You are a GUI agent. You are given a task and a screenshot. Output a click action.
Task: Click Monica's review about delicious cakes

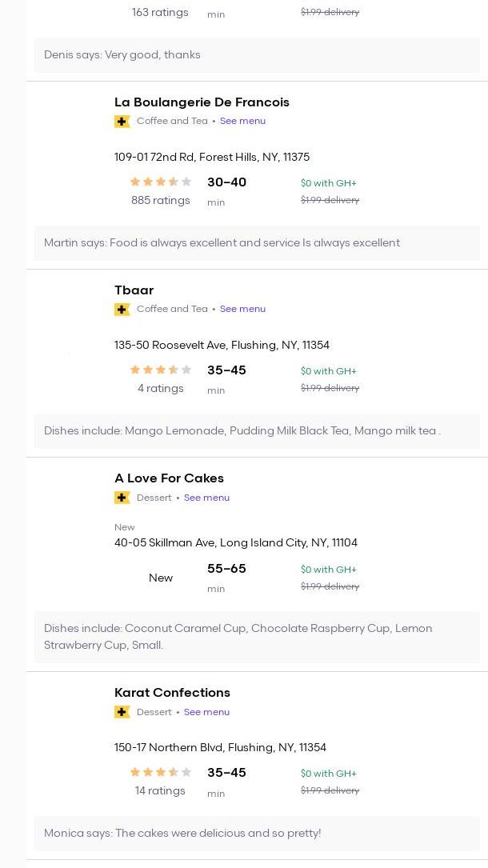tap(182, 834)
